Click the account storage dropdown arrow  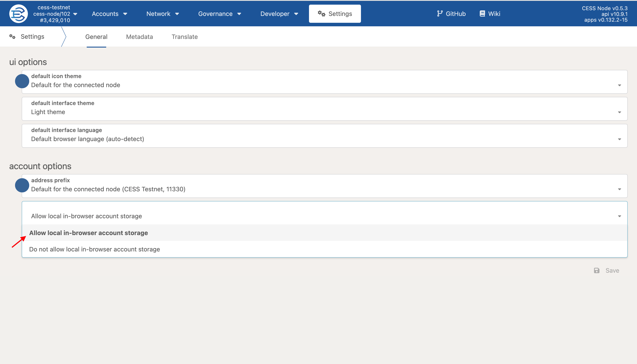[620, 216]
